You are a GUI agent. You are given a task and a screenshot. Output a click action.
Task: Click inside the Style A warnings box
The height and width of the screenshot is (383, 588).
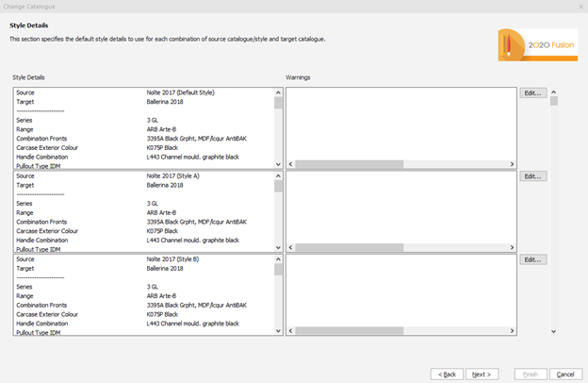tap(401, 208)
